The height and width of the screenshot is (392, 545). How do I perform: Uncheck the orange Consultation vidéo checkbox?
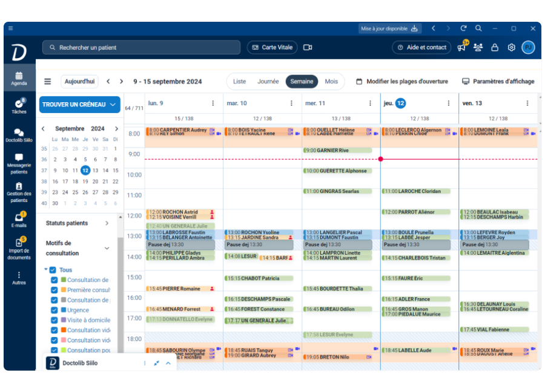(x=54, y=330)
